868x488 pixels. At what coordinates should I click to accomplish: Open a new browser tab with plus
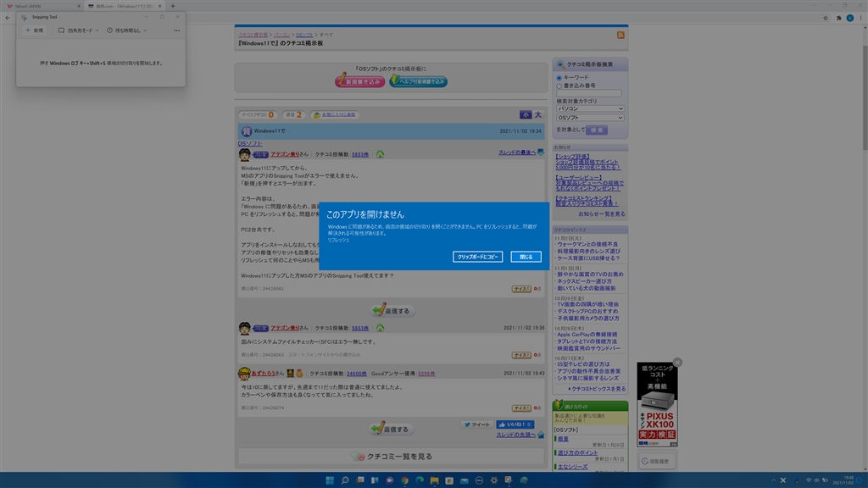pyautogui.click(x=173, y=6)
